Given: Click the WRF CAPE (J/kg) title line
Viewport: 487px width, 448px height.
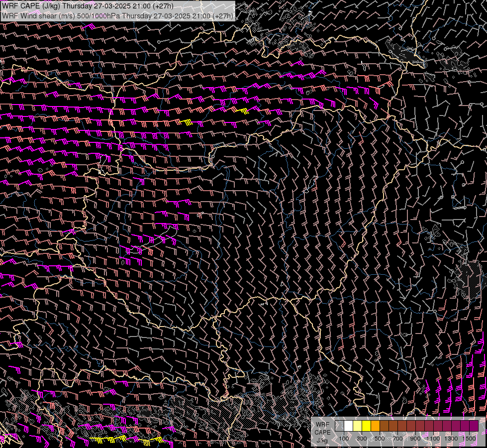Looking at the screenshot, I should (87, 6).
